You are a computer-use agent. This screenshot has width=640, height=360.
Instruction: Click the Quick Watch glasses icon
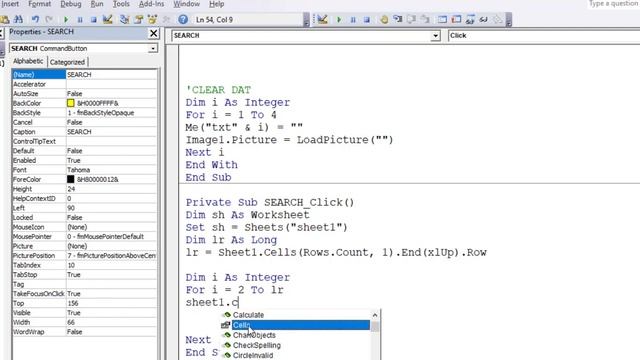pos(484,19)
